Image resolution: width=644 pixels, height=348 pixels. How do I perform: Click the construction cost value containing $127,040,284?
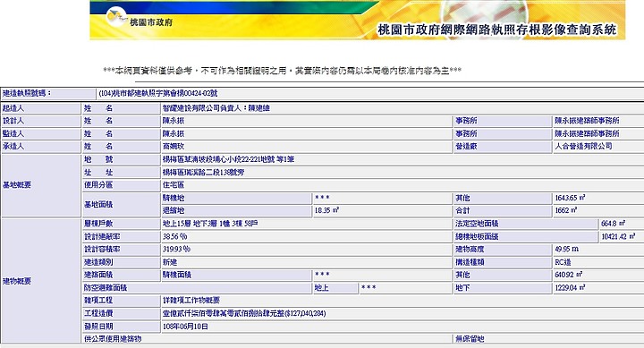244,314
